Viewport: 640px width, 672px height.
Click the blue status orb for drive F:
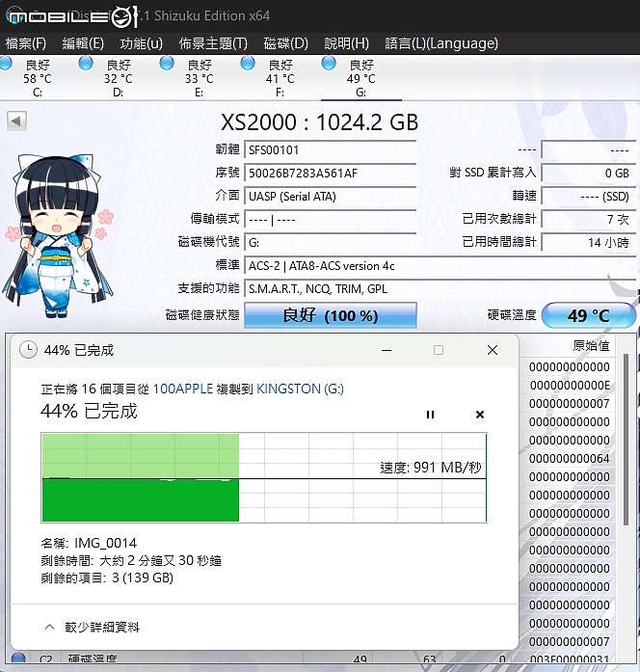pos(248,63)
